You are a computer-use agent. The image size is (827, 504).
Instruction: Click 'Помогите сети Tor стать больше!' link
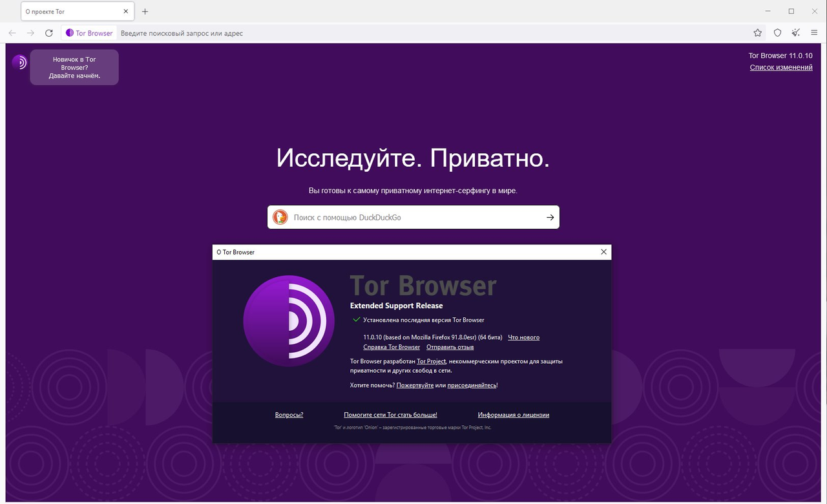click(390, 415)
